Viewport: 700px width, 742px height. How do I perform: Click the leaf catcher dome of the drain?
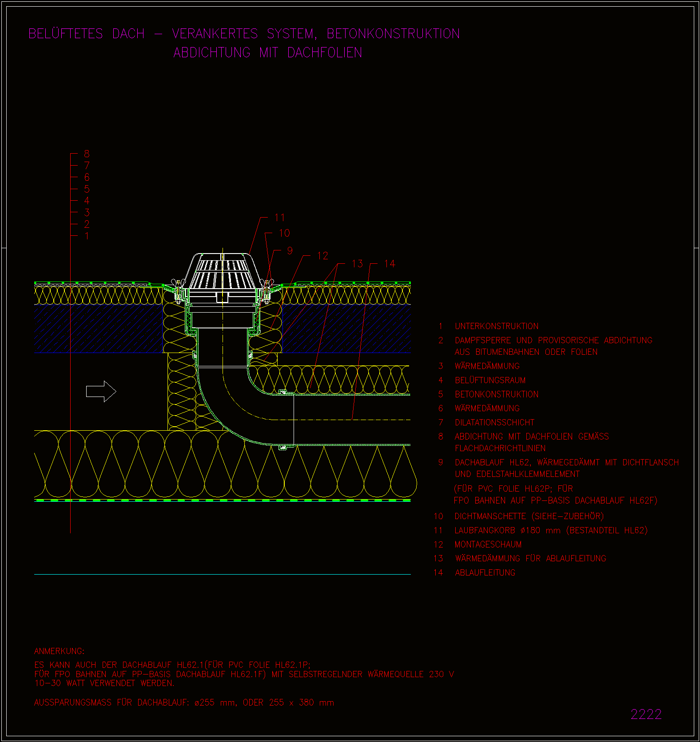pos(222,271)
